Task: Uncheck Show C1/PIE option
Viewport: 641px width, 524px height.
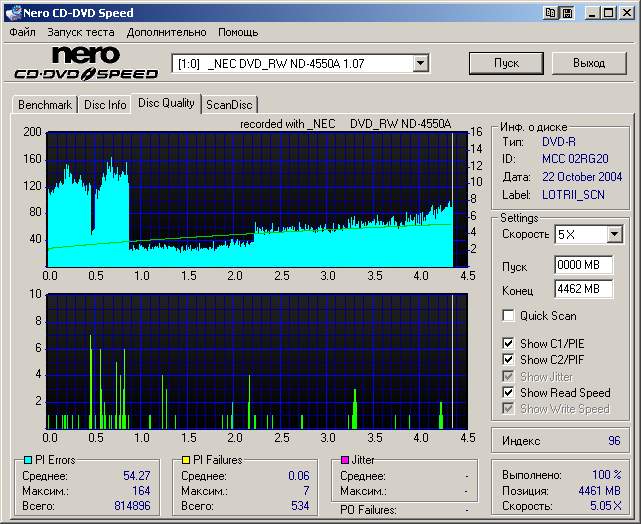Action: (x=509, y=344)
